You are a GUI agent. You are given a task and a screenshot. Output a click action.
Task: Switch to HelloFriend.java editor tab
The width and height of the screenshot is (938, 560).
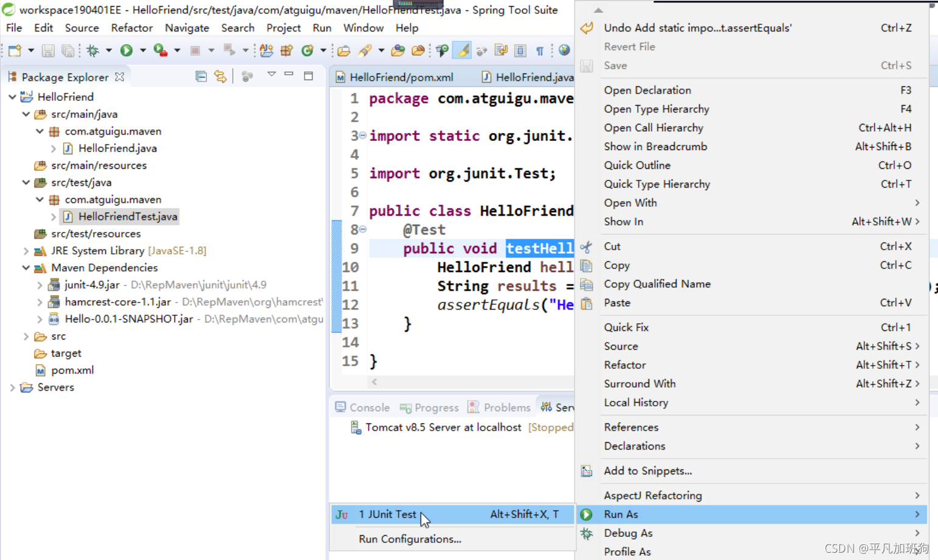[527, 77]
